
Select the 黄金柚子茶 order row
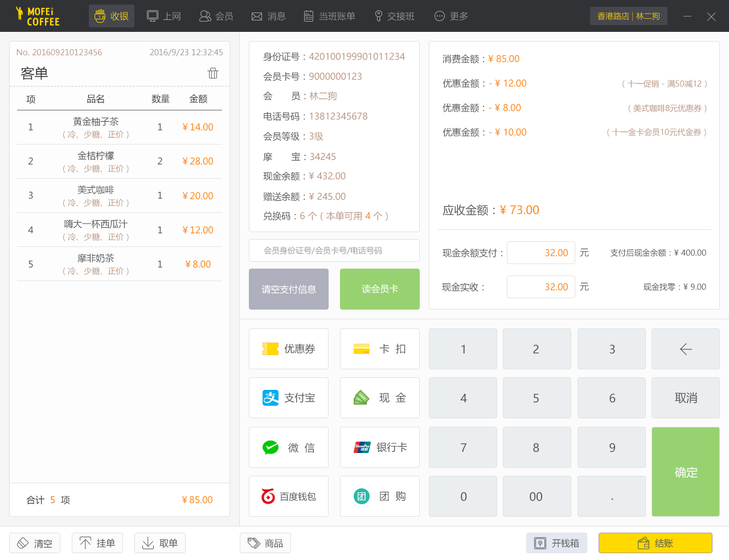120,127
